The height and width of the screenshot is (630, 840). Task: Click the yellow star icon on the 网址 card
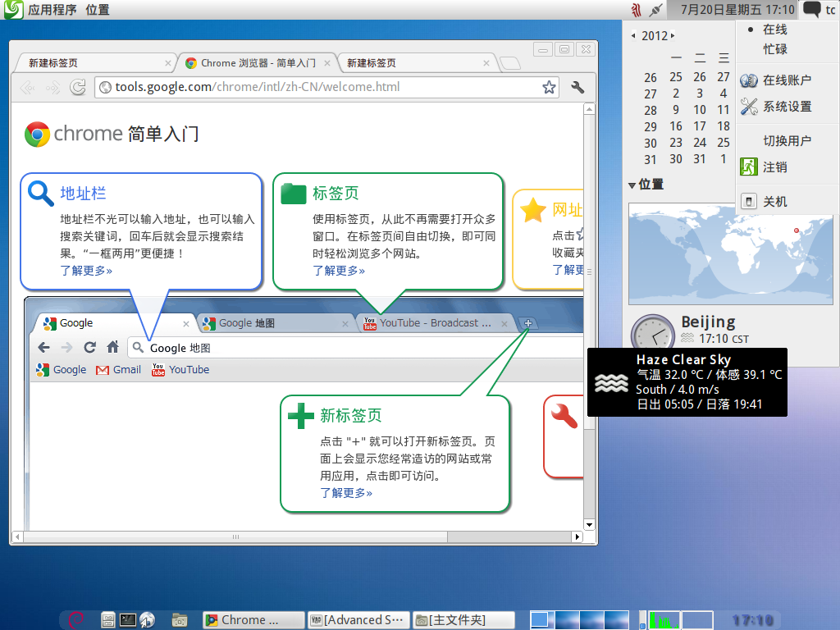click(533, 209)
